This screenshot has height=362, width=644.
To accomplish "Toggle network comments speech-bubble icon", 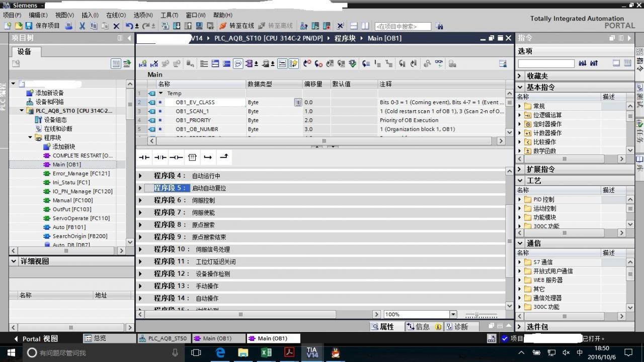I will (x=237, y=63).
